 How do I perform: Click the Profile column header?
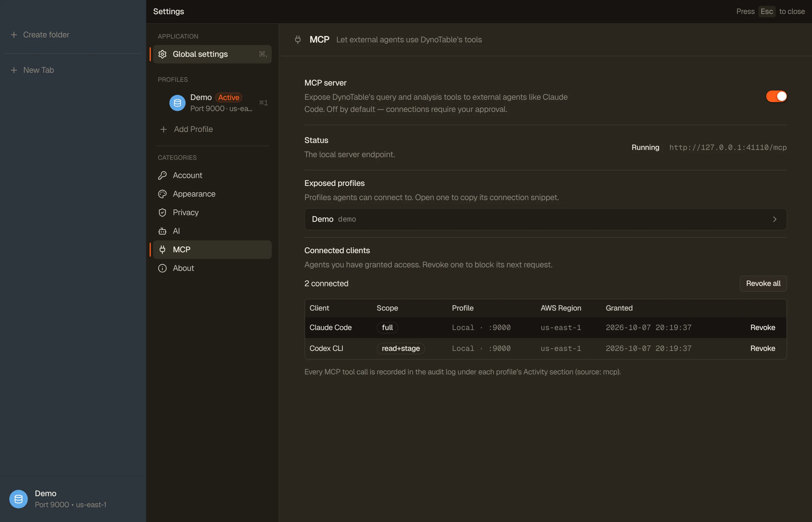pos(463,308)
